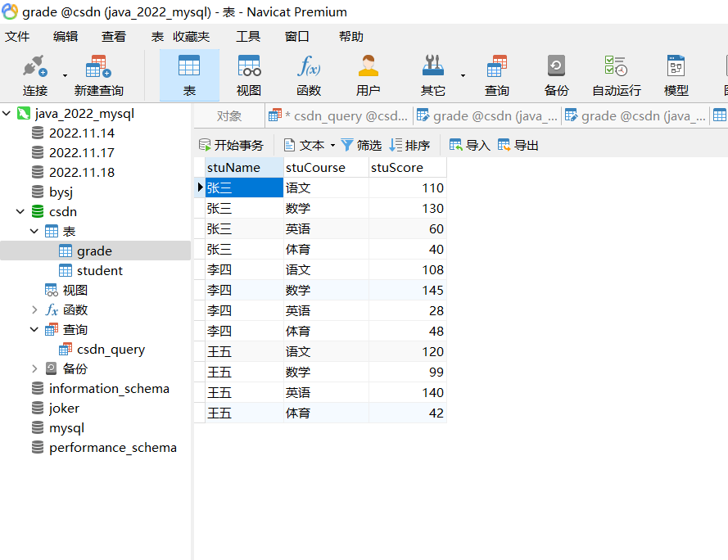Open the Automation (自动运行) toolbar button
The width and height of the screenshot is (728, 560).
pyautogui.click(x=617, y=75)
